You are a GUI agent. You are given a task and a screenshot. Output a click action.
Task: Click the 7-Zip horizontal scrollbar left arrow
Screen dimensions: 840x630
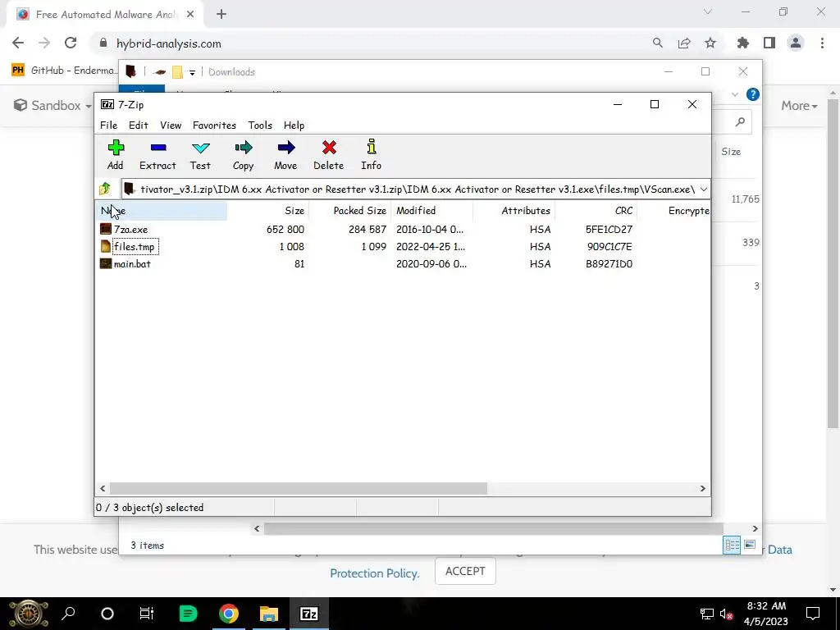[x=103, y=489]
